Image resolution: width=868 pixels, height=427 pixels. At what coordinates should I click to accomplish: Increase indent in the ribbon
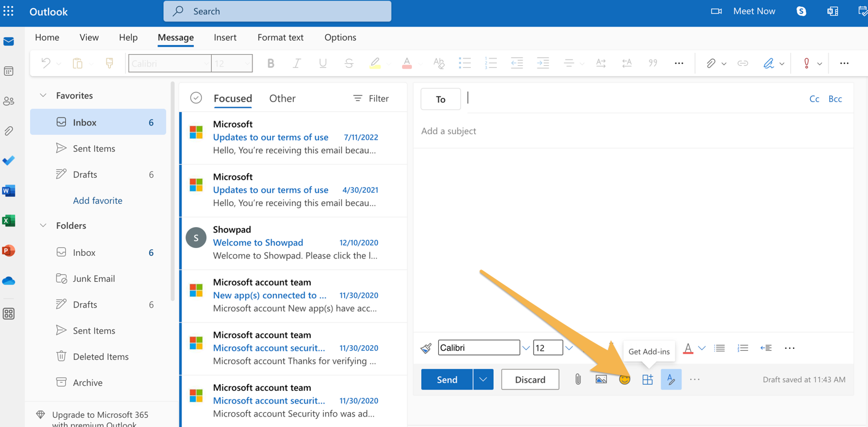tap(542, 63)
